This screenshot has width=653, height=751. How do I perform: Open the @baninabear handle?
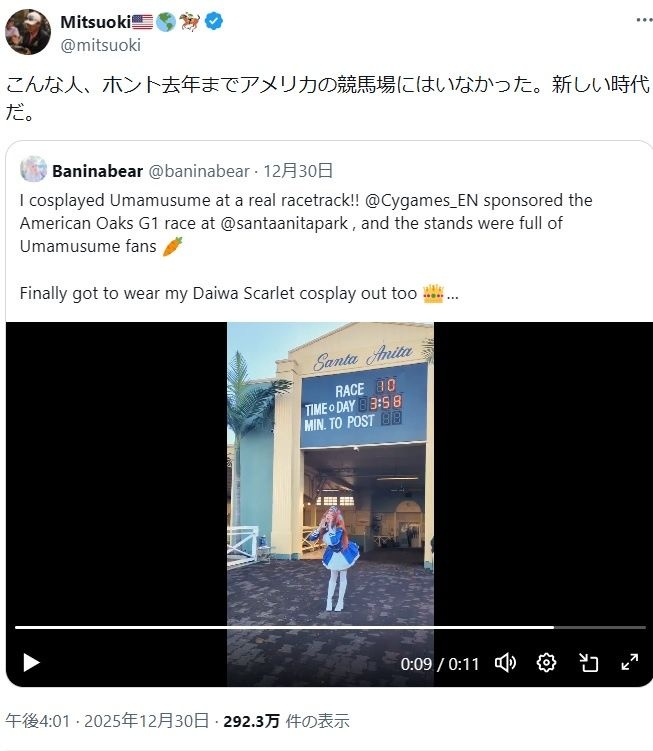tap(199, 171)
